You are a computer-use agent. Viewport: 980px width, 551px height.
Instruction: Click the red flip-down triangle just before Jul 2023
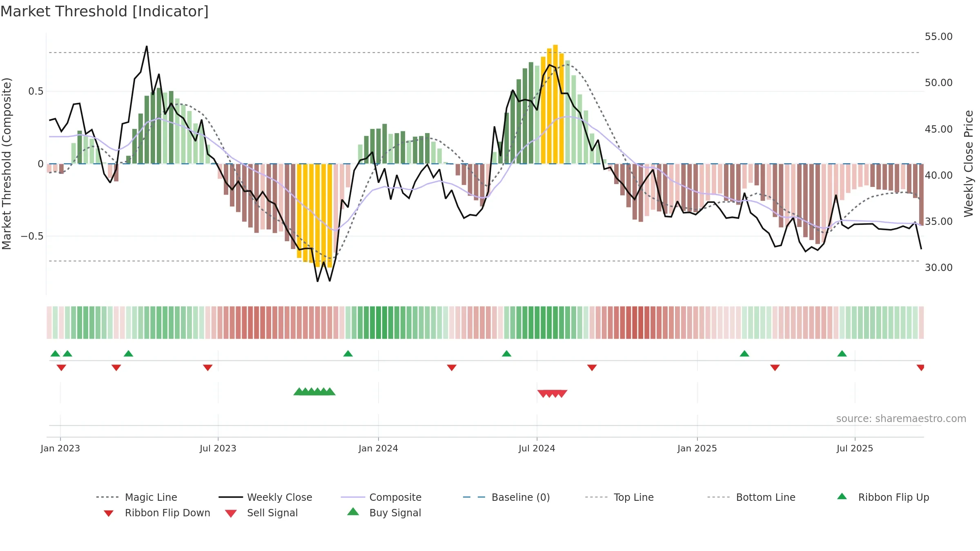point(207,368)
